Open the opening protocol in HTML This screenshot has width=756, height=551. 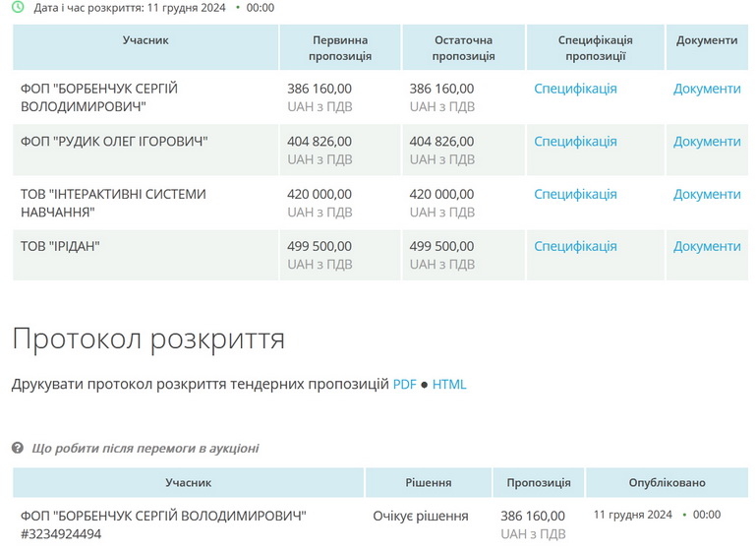point(449,385)
